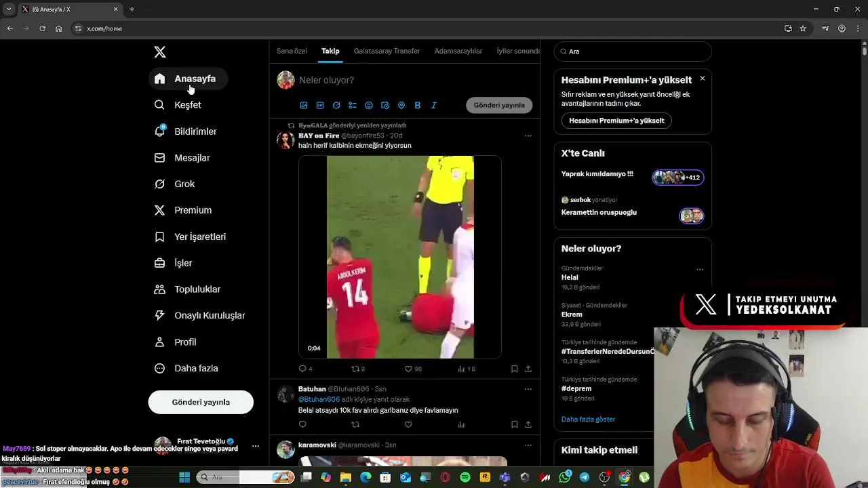This screenshot has width=868, height=488.
Task: Open the #deprem trending topic
Action: pos(576,389)
